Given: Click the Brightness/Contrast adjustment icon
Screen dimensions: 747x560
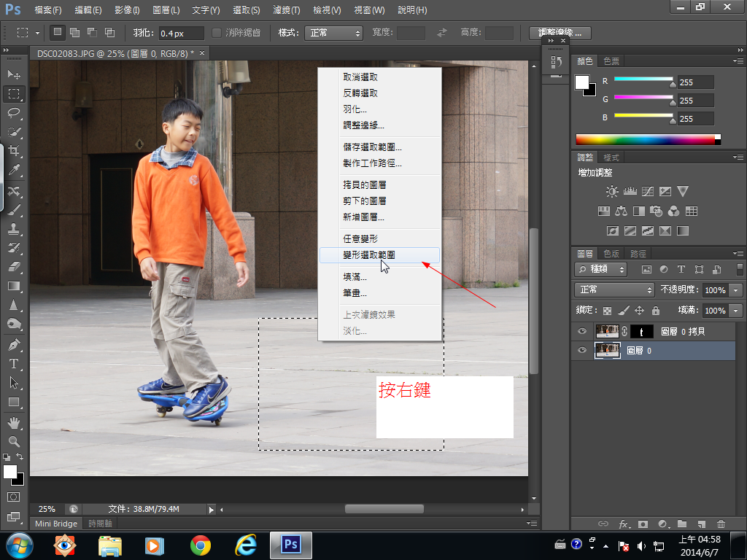Looking at the screenshot, I should point(612,192).
